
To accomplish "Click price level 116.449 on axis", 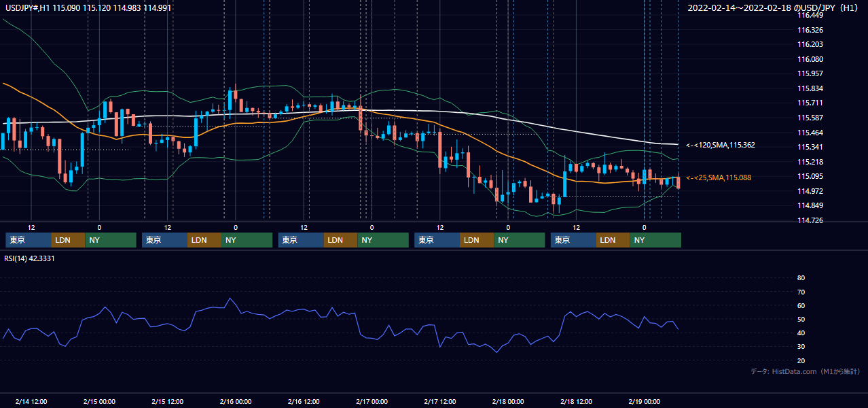I will pos(810,15).
